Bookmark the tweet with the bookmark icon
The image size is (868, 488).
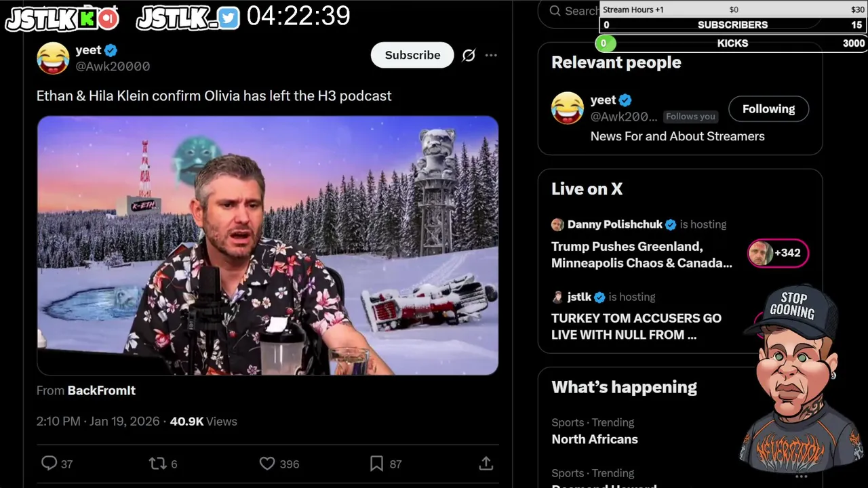(x=376, y=464)
